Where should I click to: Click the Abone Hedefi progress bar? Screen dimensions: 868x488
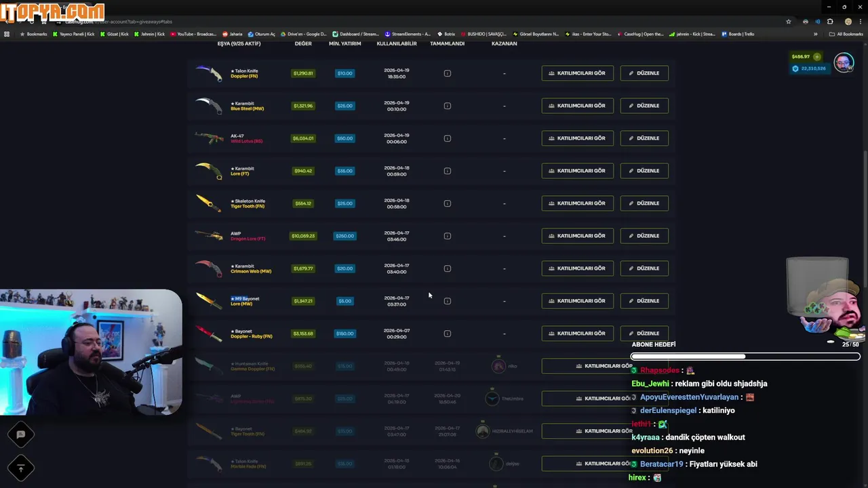[x=745, y=357]
